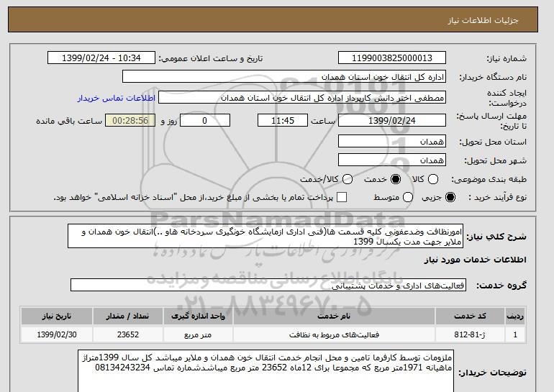Click the شماره نیاز number field
The image size is (554, 392).
(392, 58)
